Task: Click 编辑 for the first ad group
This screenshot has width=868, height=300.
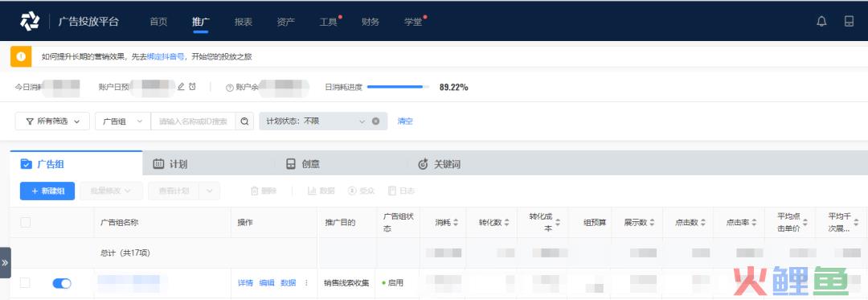Action: (x=267, y=283)
